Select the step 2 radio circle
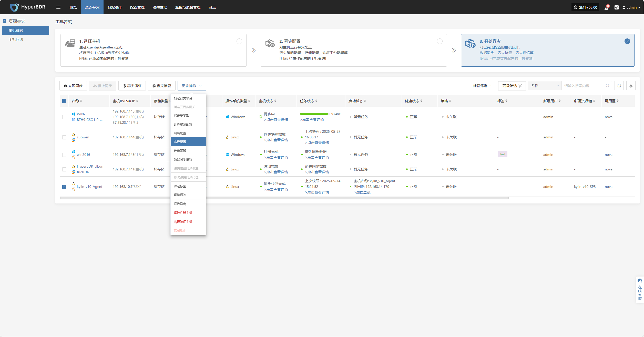 point(440,41)
